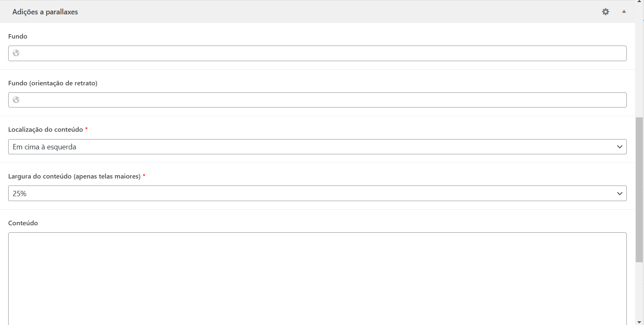Click the scrollbar down arrow
This screenshot has width=644, height=325.
[639, 322]
